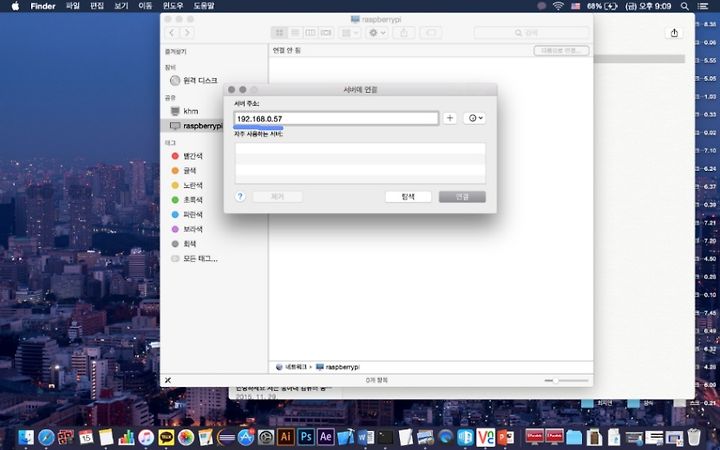Open the Go (이동) menu
Viewport: 720px width, 450px height.
145,6
